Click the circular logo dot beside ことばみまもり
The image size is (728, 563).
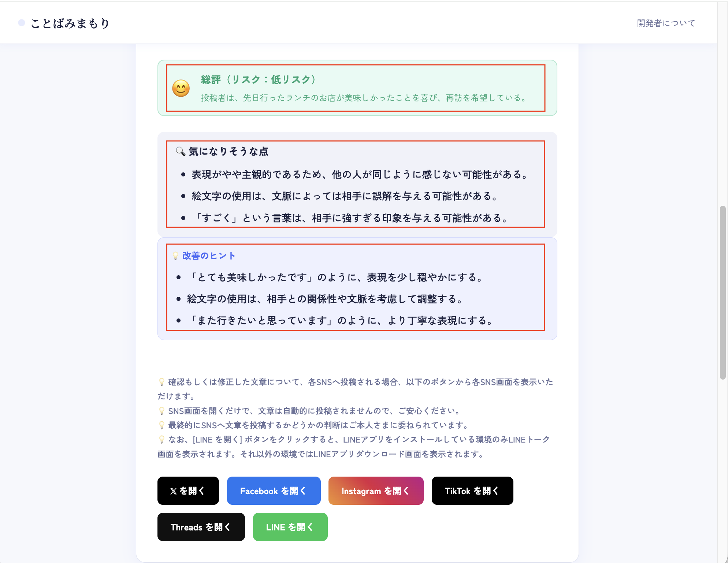(22, 23)
